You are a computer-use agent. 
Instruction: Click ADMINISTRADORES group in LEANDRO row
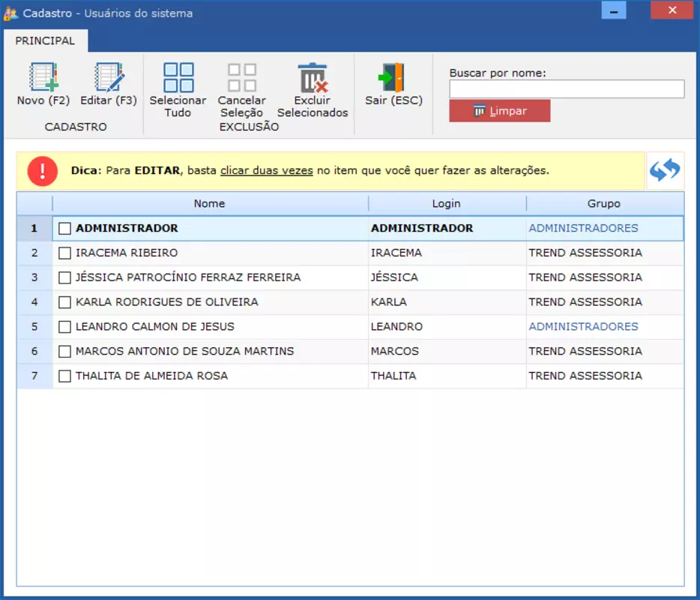click(x=584, y=326)
